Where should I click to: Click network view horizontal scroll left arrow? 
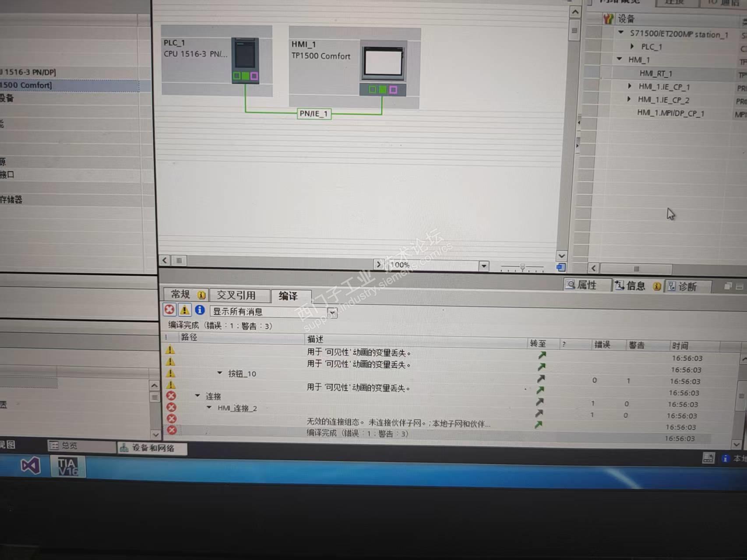[x=165, y=261]
